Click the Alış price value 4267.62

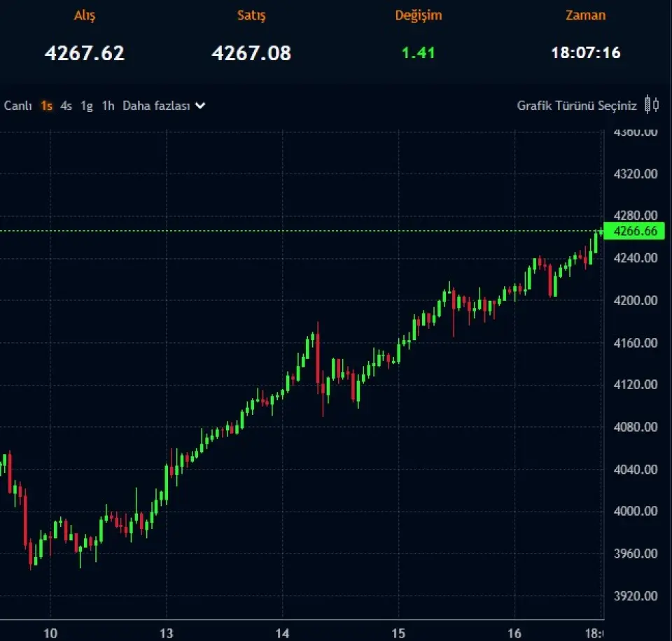(x=85, y=52)
